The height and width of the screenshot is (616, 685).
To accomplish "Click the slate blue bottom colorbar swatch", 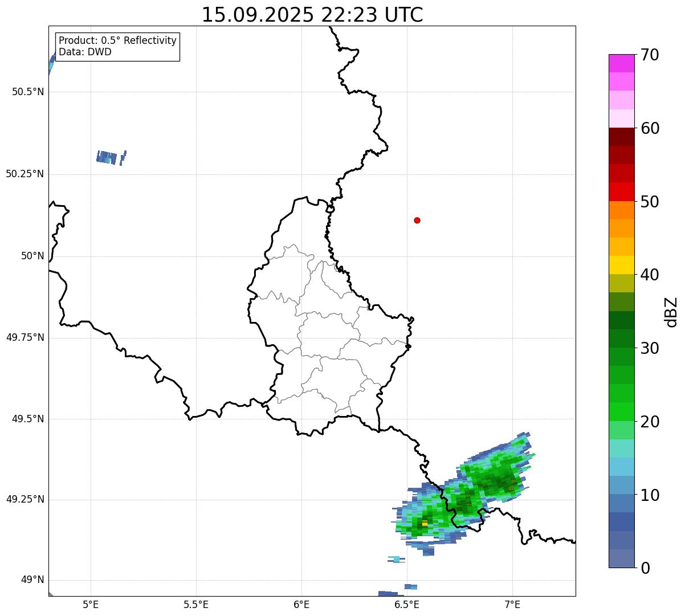I will click(x=622, y=558).
